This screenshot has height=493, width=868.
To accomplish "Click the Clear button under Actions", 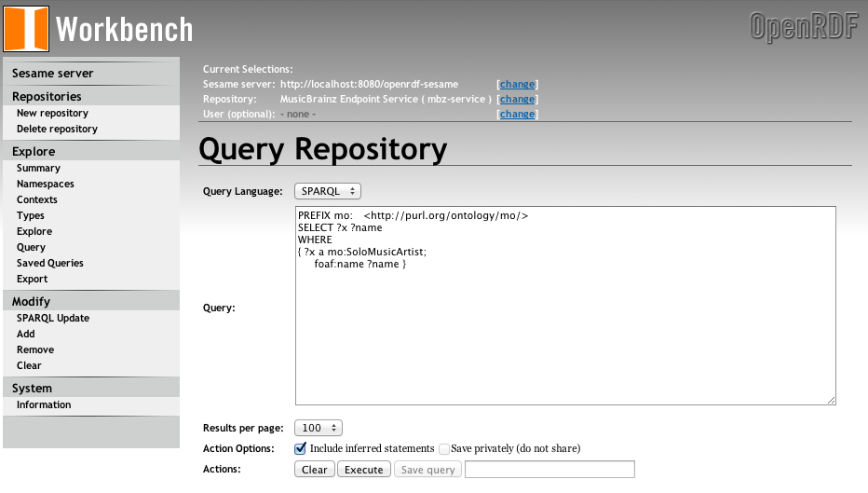I will (x=315, y=469).
